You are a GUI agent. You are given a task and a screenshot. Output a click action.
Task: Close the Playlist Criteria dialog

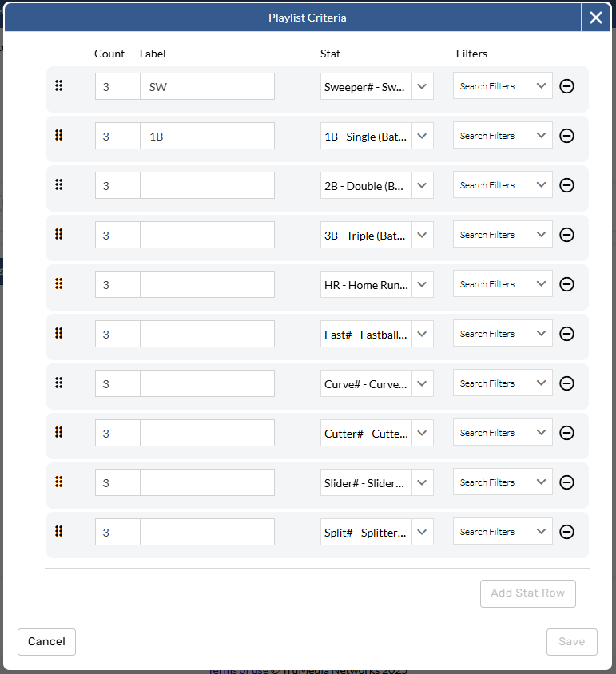(596, 18)
